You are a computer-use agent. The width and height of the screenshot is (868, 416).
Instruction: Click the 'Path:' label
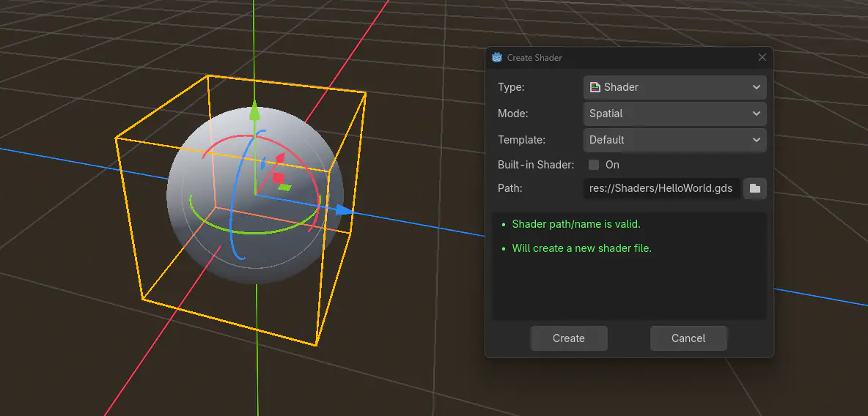[x=510, y=189]
